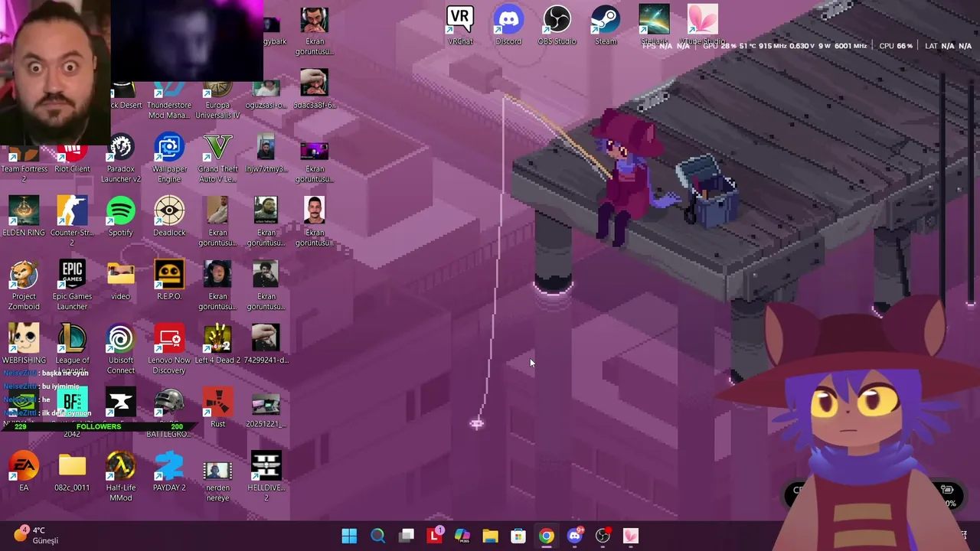The image size is (980, 551).
Task: Click the Epic Games Launcher icon
Action: [x=72, y=285]
